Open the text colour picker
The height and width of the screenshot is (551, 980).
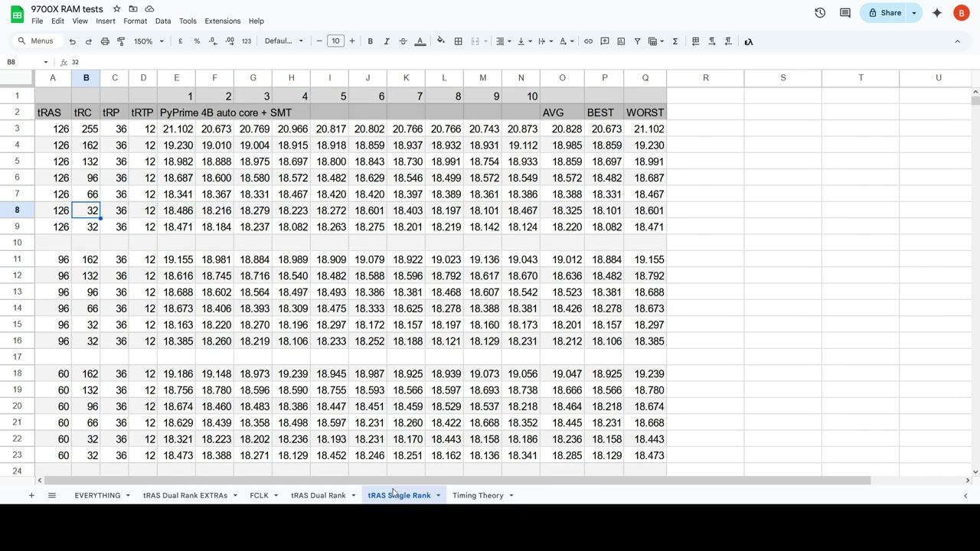point(420,41)
